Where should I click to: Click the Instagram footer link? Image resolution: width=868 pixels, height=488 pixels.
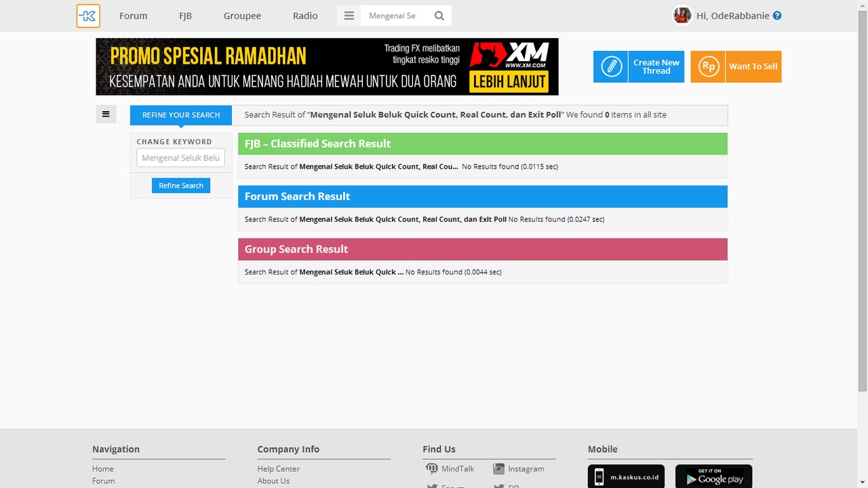pos(526,469)
